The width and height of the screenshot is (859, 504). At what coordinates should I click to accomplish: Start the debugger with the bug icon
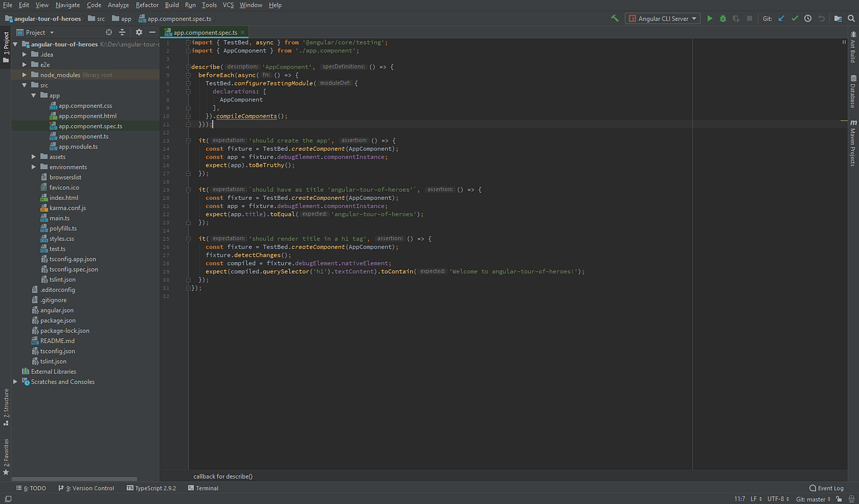pos(723,18)
